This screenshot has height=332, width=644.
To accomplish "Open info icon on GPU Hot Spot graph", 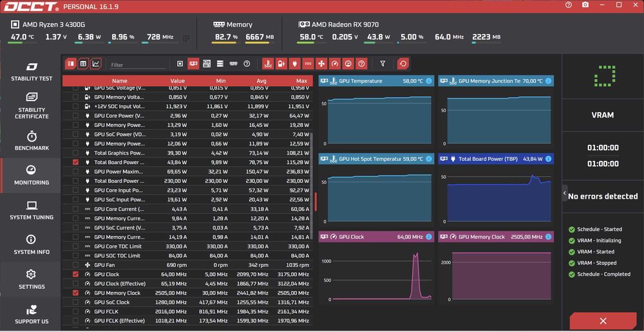I will point(429,159).
